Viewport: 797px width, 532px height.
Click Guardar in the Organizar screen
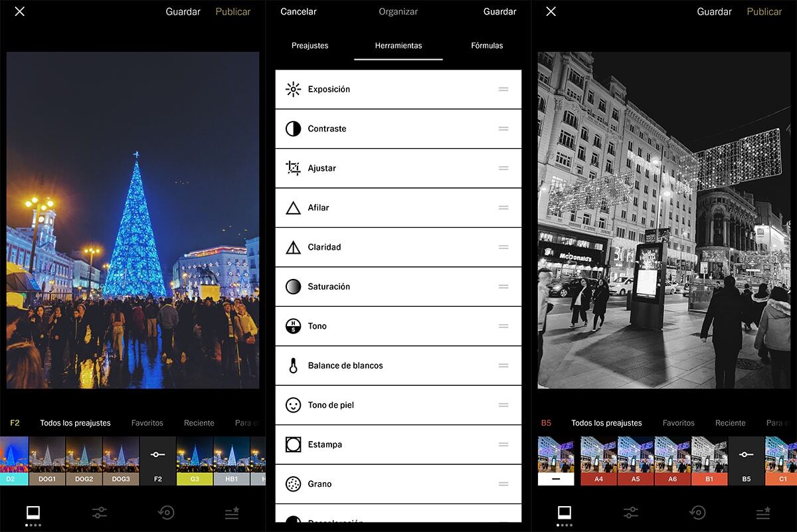click(499, 11)
